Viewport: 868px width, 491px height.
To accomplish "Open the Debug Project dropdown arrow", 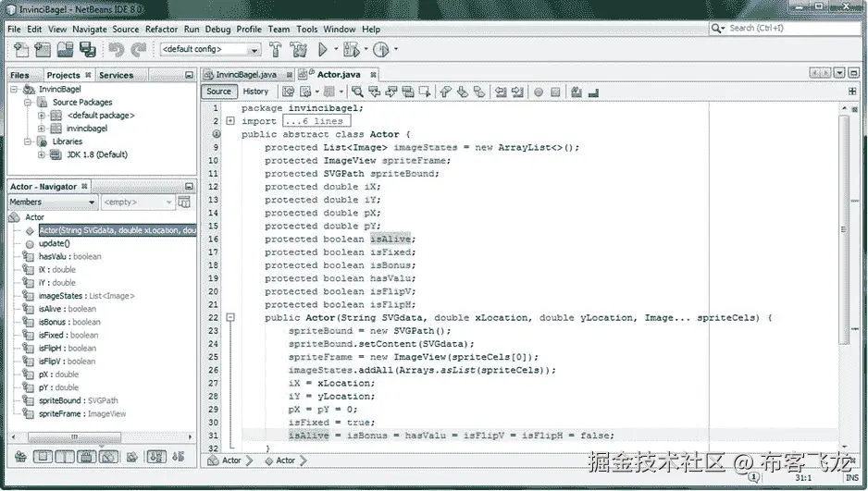I will point(366,49).
